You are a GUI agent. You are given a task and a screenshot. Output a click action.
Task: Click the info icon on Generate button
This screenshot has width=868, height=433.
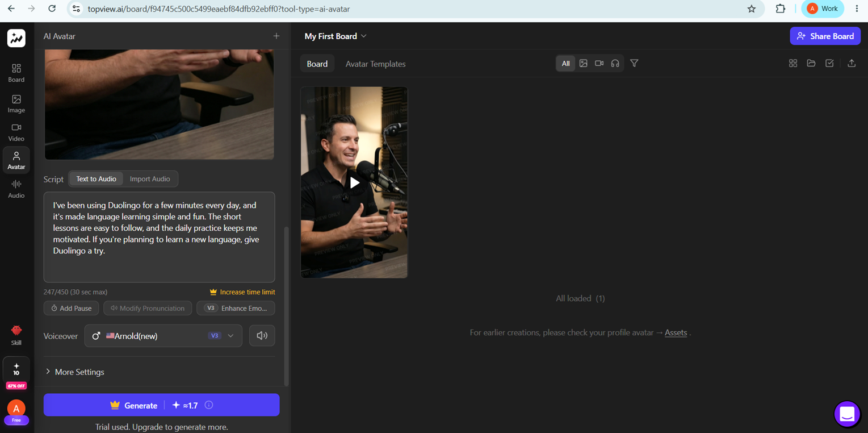209,405
